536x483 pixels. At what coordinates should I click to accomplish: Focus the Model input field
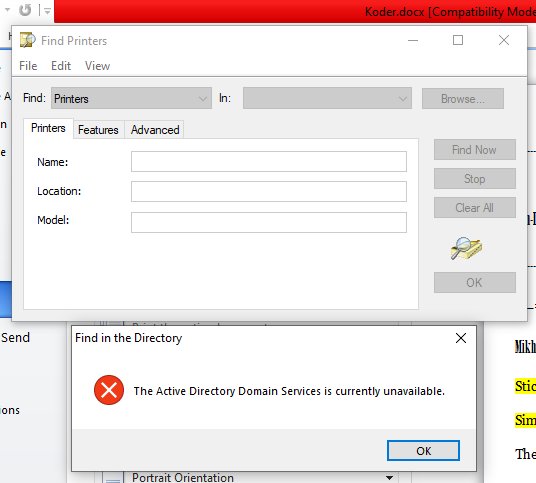(x=269, y=223)
